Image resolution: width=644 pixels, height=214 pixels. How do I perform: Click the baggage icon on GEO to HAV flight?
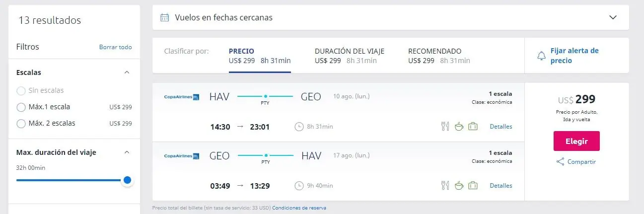[x=473, y=186]
